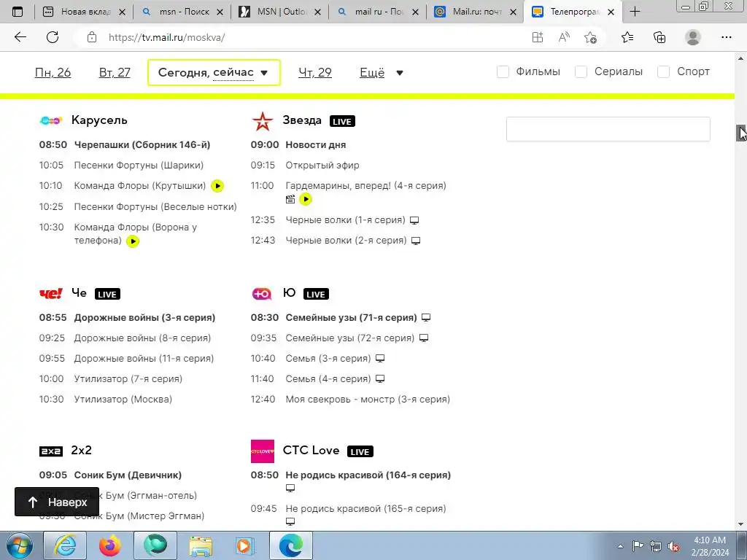Click monitor icon next to Черные волки (1-я серия)
The height and width of the screenshot is (560, 747).
coord(414,220)
